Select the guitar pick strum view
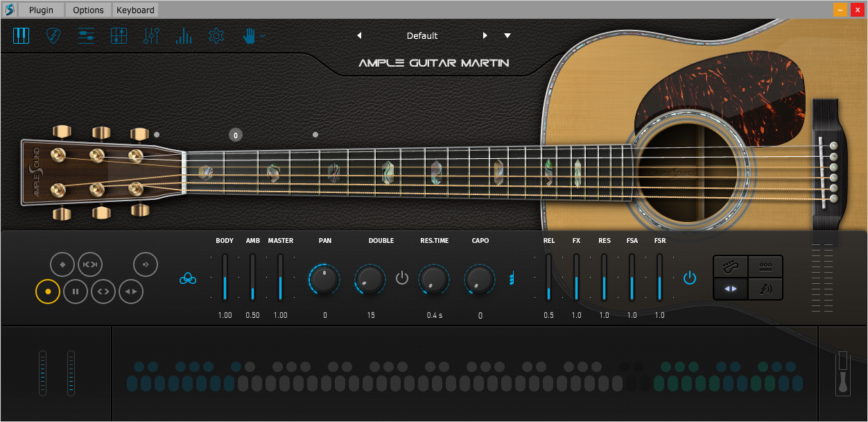 (x=53, y=35)
